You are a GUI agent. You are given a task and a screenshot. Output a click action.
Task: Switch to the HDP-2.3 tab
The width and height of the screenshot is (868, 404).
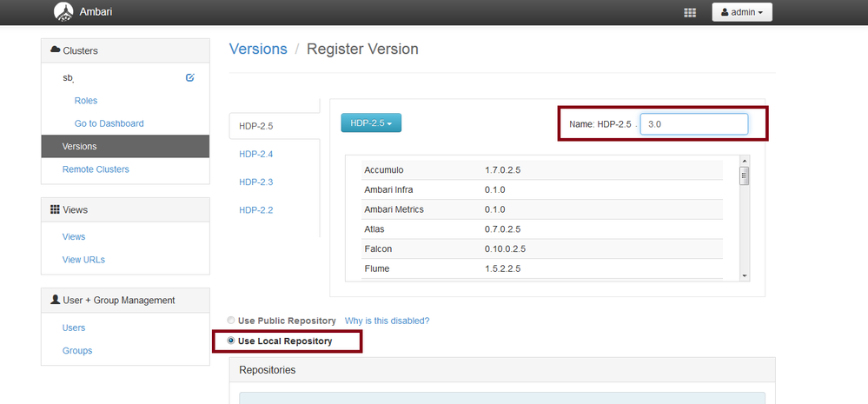pyautogui.click(x=256, y=182)
